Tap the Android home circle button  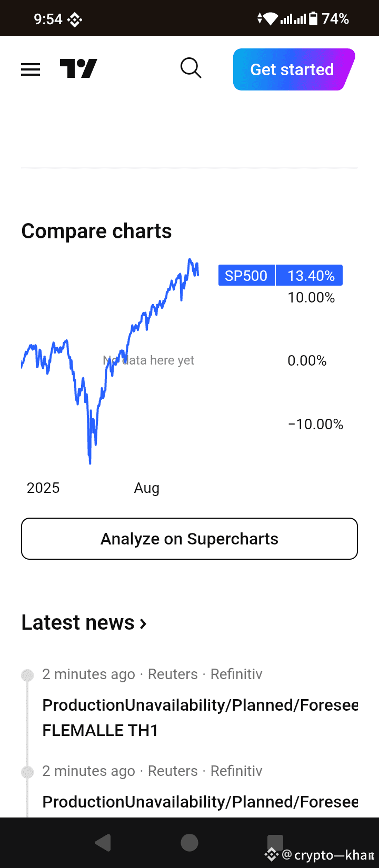189,843
